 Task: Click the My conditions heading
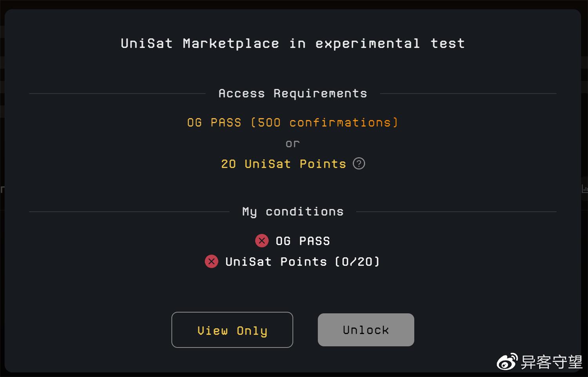tap(292, 212)
